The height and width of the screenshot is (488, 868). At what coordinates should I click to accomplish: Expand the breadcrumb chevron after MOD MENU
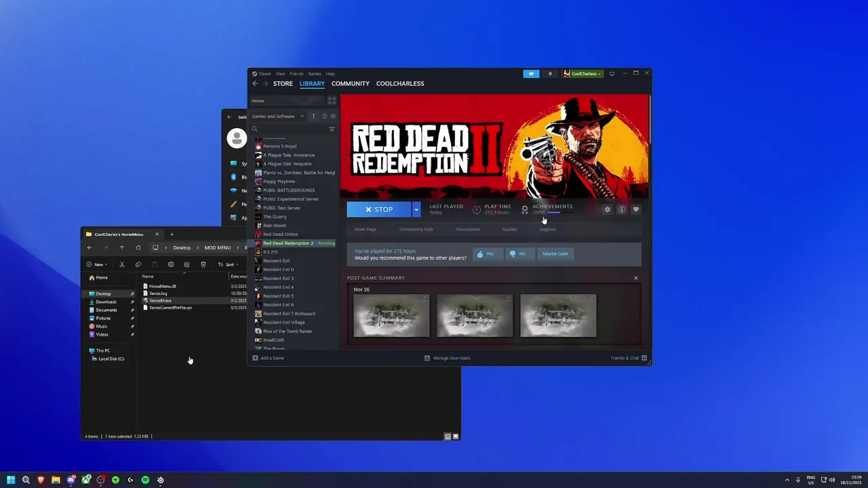tap(237, 247)
